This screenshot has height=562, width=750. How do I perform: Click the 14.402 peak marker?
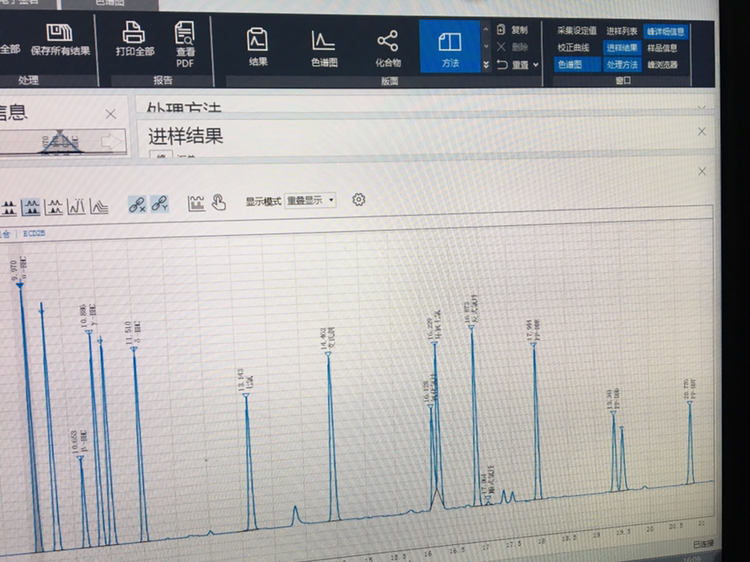328,354
